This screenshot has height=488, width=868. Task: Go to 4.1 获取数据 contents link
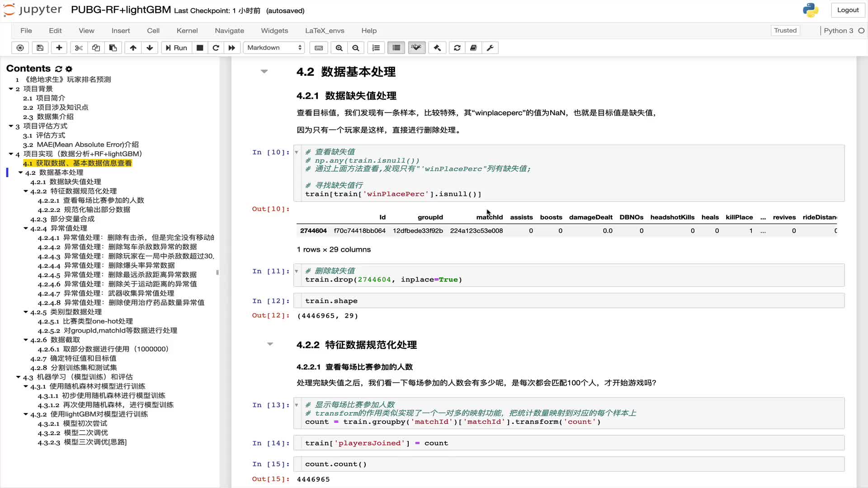(77, 163)
